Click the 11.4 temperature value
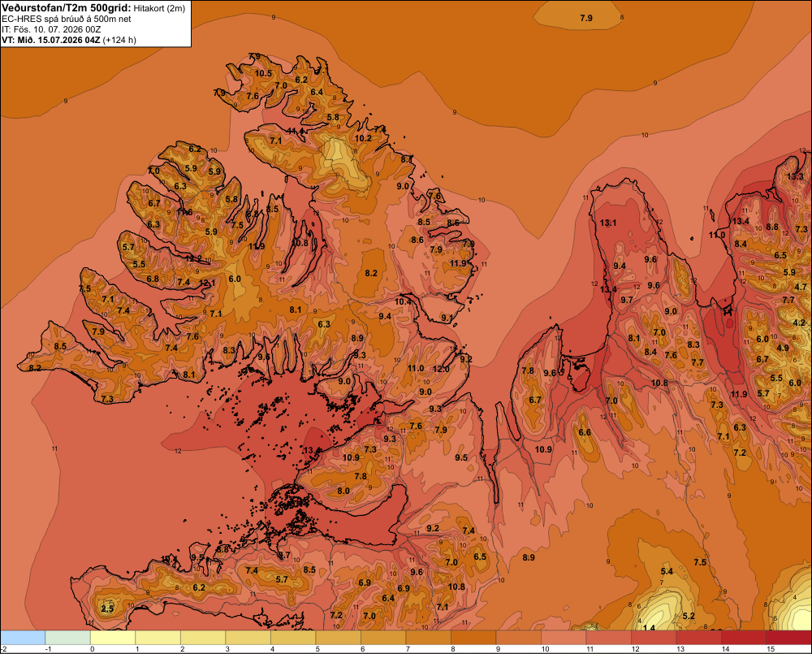 296,131
